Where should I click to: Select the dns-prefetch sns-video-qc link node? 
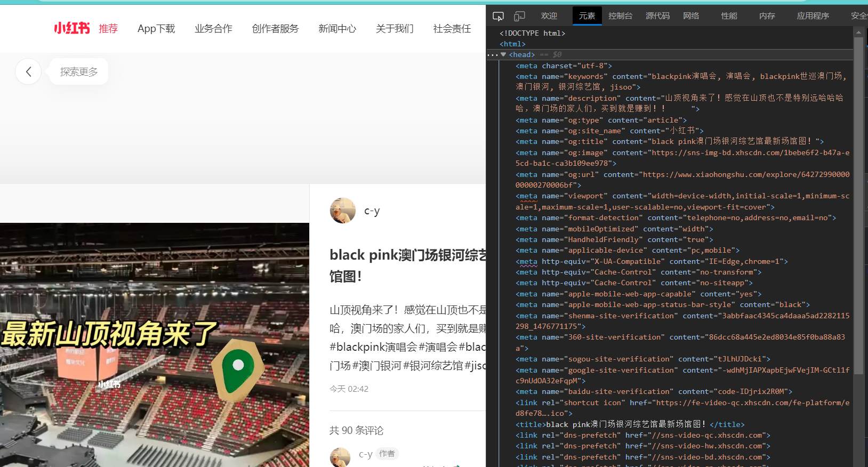[643, 435]
